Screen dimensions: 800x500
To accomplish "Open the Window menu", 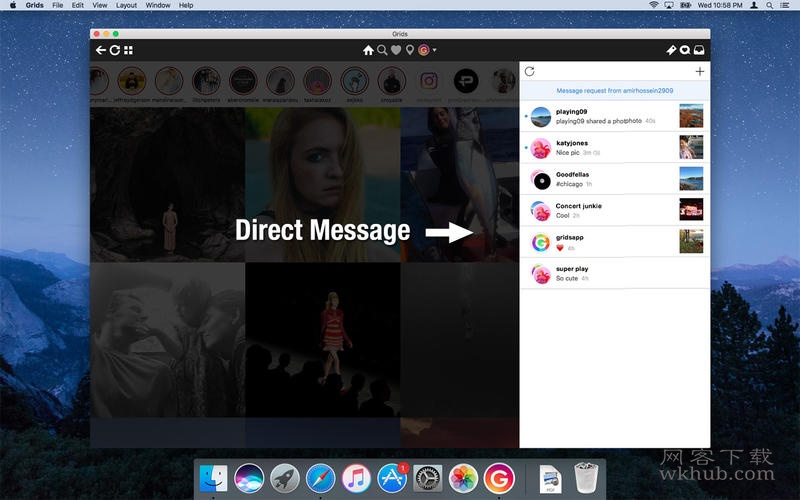I will (158, 5).
